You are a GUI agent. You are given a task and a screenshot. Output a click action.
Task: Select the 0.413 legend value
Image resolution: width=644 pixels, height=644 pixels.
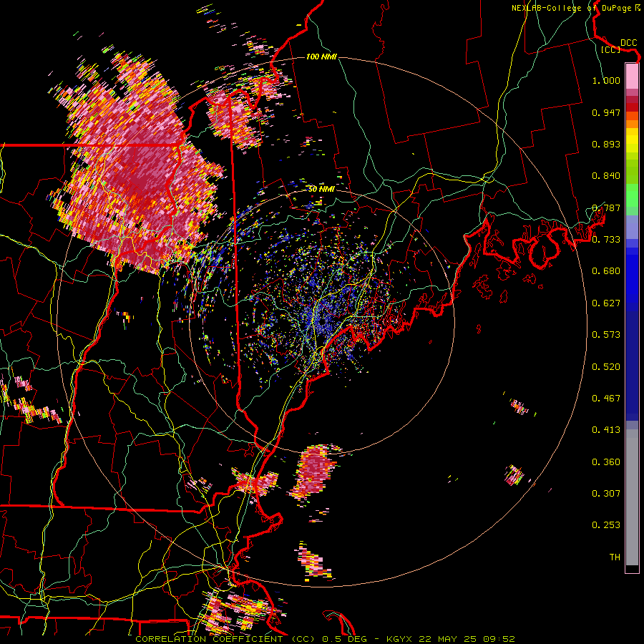click(x=606, y=430)
